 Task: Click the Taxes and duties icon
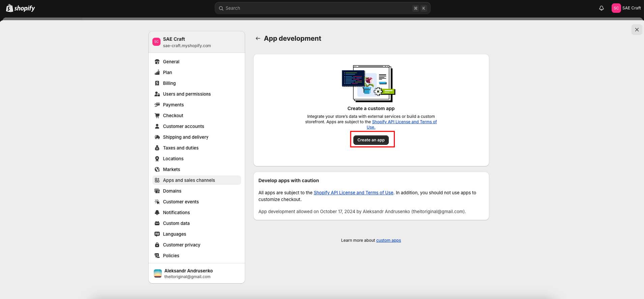tap(157, 148)
